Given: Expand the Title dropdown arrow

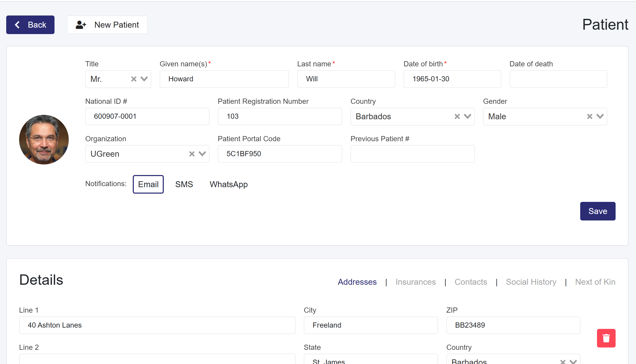Looking at the screenshot, I should (144, 79).
